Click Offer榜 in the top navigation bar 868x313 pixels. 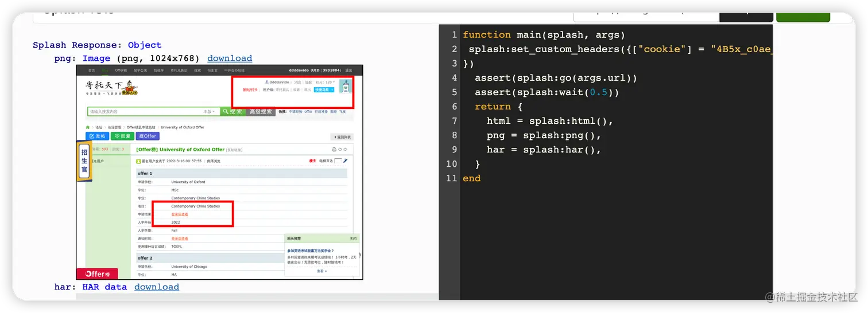click(121, 71)
